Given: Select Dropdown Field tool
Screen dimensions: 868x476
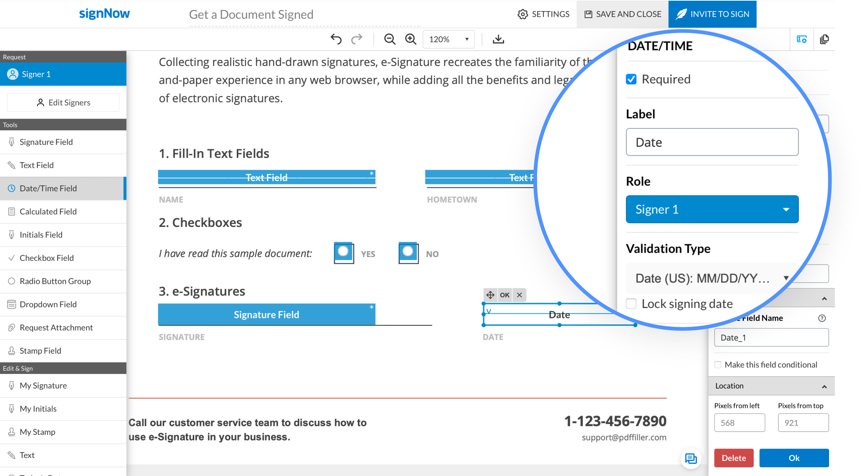Looking at the screenshot, I should click(48, 304).
